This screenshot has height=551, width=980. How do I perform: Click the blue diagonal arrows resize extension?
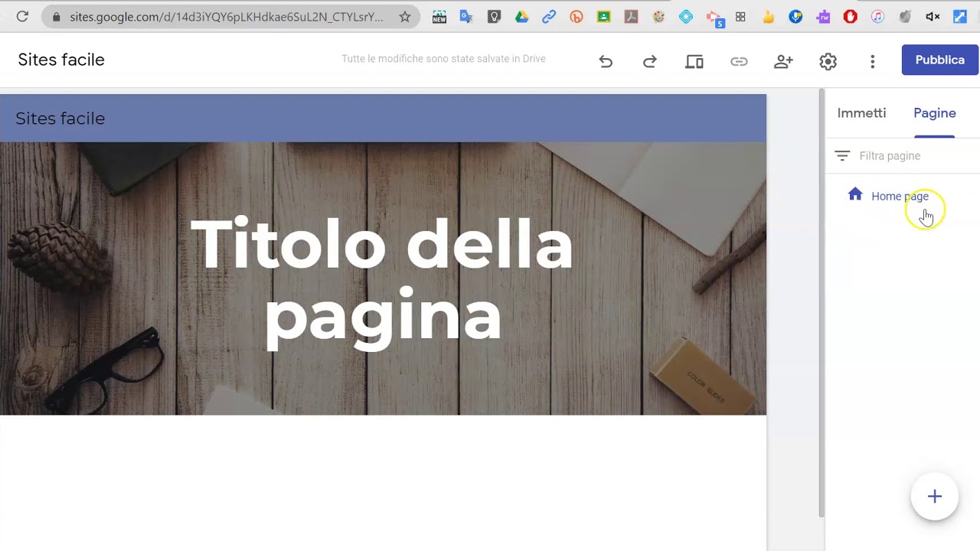coord(959,16)
